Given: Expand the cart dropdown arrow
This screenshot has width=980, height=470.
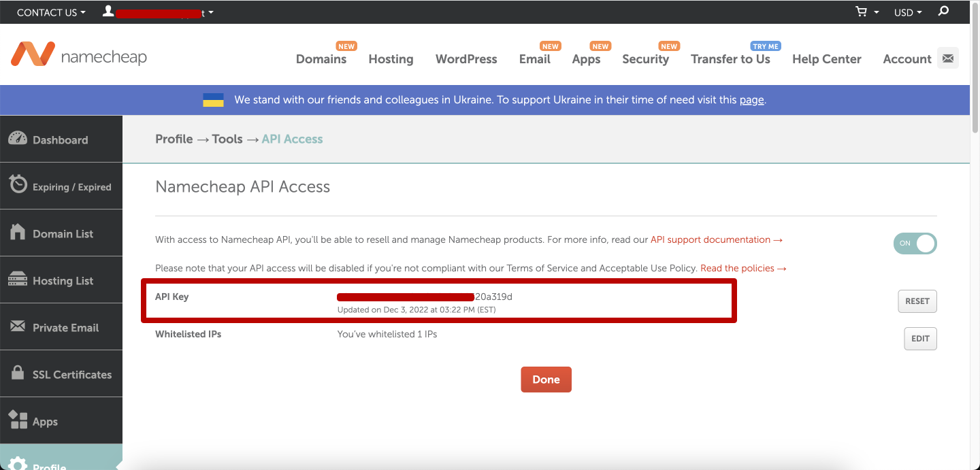Looking at the screenshot, I should click(x=877, y=13).
